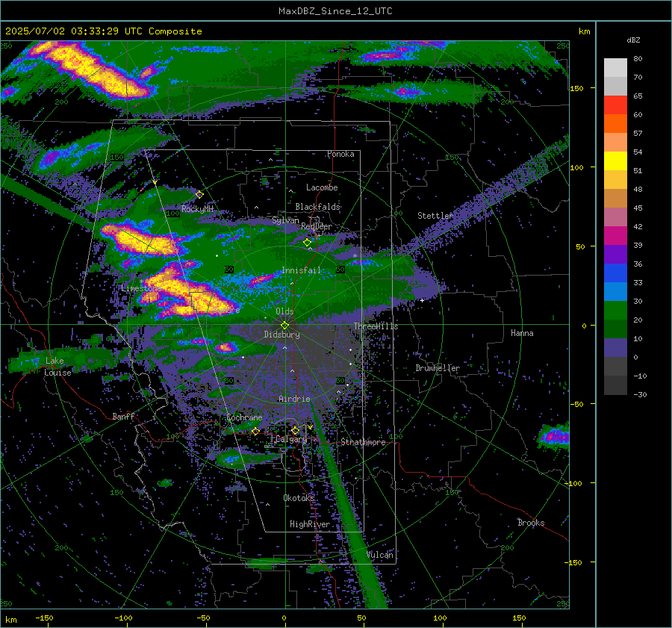Click the dBZ legend header

pos(633,40)
